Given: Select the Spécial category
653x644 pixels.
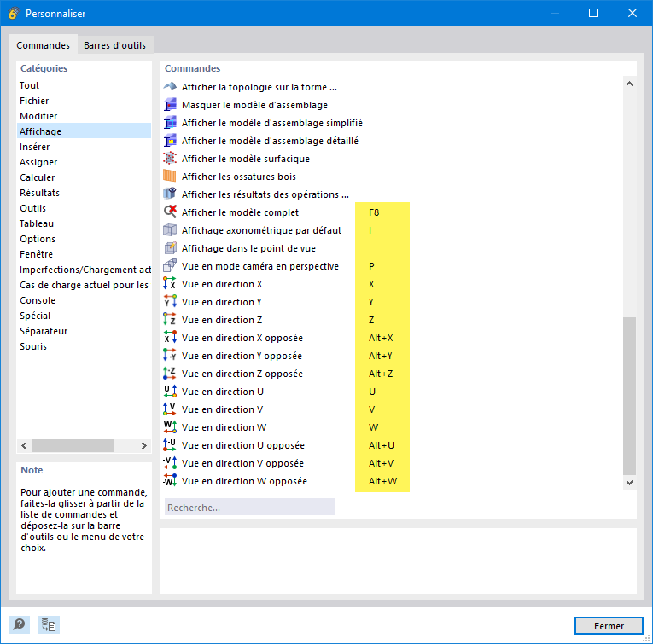Looking at the screenshot, I should (84, 316).
